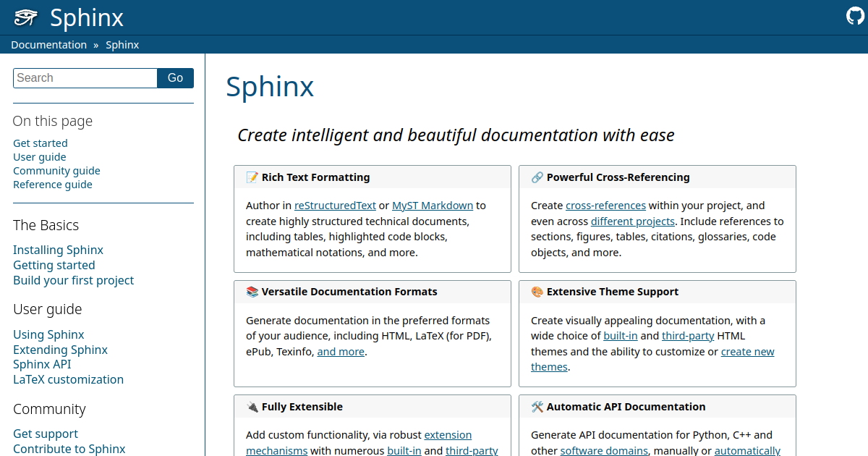Click 'The Basics' sidebar heading
The image size is (868, 456).
pos(46,225)
